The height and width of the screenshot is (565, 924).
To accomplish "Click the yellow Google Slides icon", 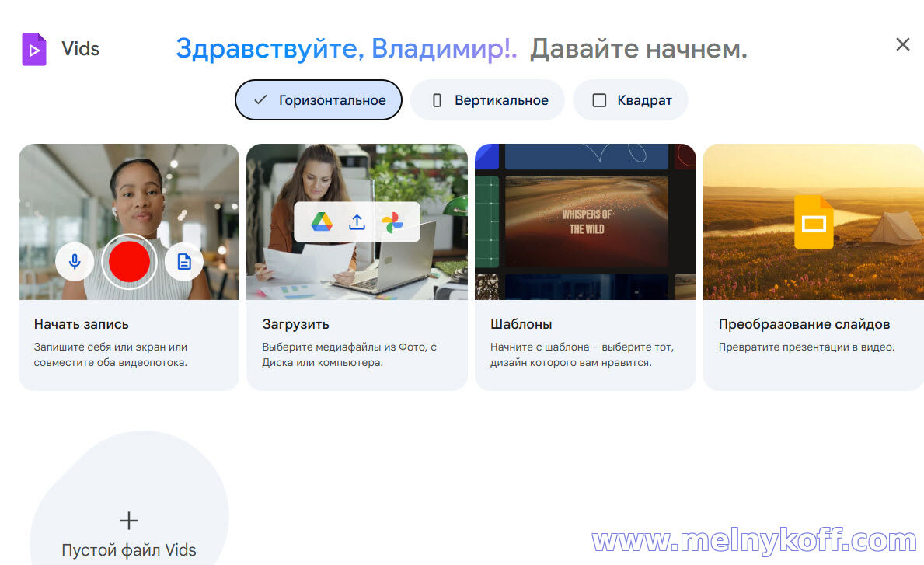I will [x=813, y=222].
